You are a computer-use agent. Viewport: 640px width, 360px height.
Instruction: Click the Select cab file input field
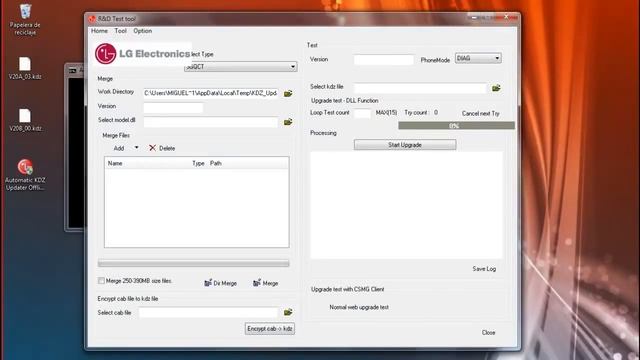(208, 313)
